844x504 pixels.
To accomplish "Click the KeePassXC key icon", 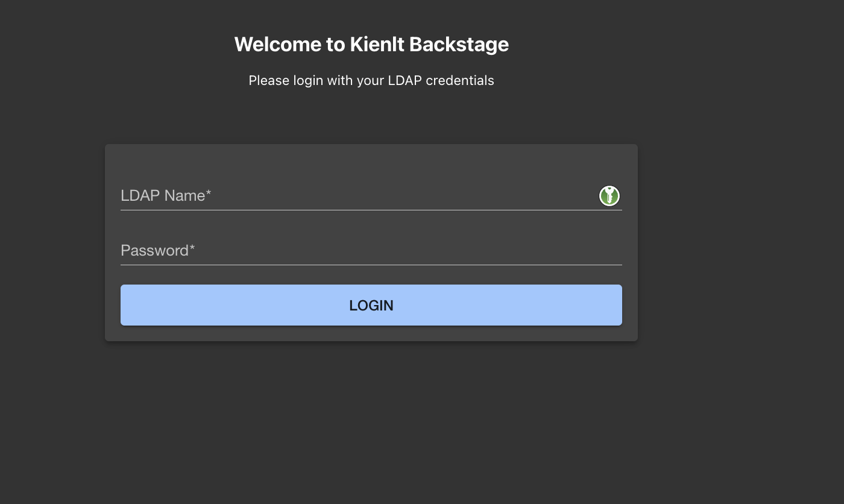I will (609, 196).
